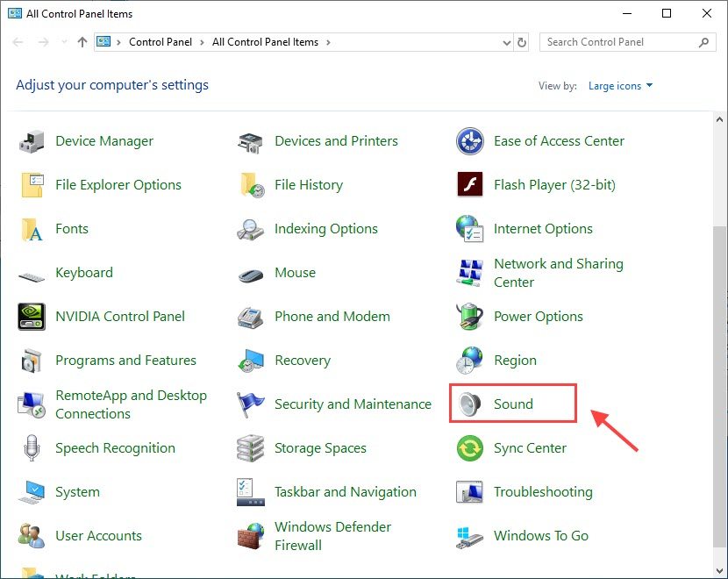Open the File History icon
This screenshot has height=579, width=728.
(252, 185)
